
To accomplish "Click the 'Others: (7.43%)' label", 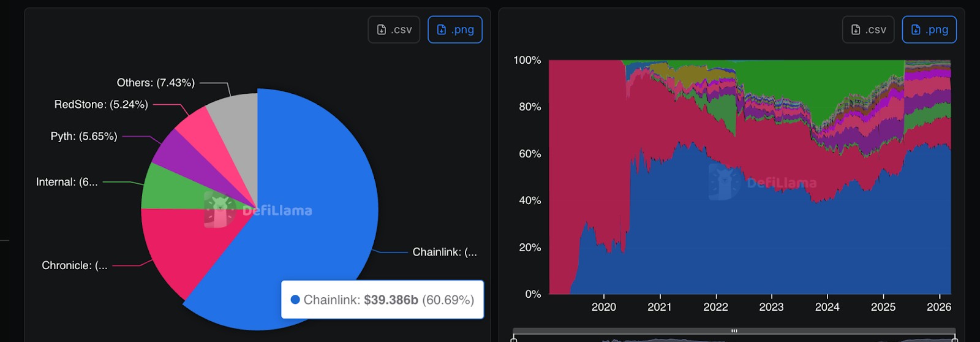I will 156,83.
